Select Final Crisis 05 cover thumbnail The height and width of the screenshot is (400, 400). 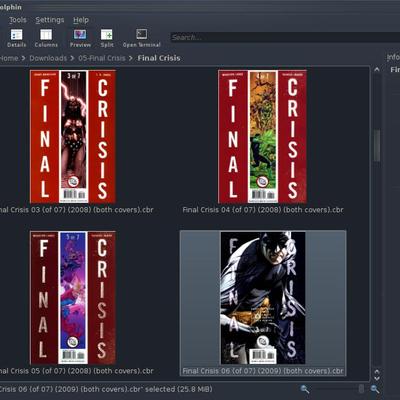pyautogui.click(x=73, y=298)
